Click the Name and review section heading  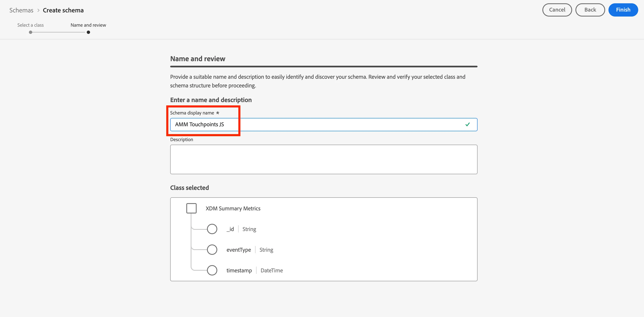point(198,59)
